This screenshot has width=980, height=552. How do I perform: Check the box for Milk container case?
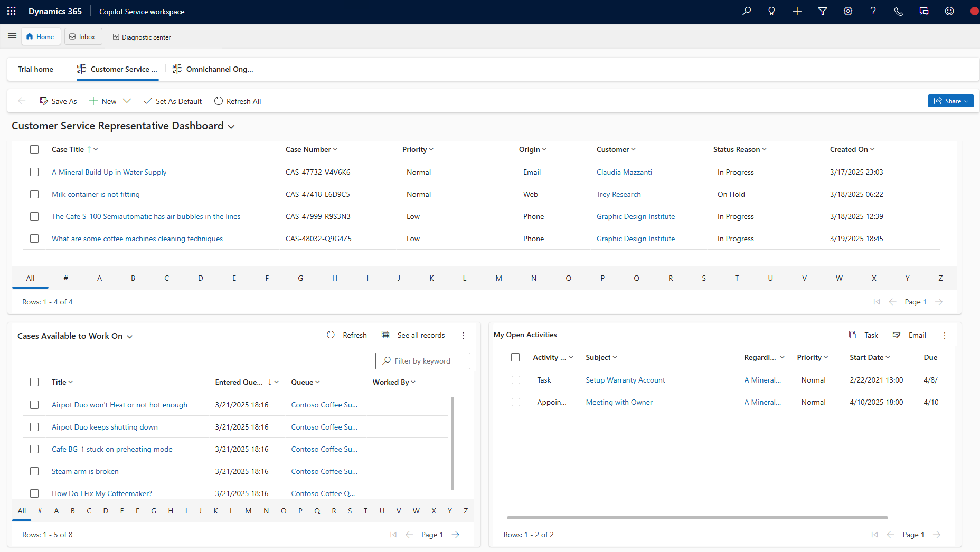coord(34,194)
